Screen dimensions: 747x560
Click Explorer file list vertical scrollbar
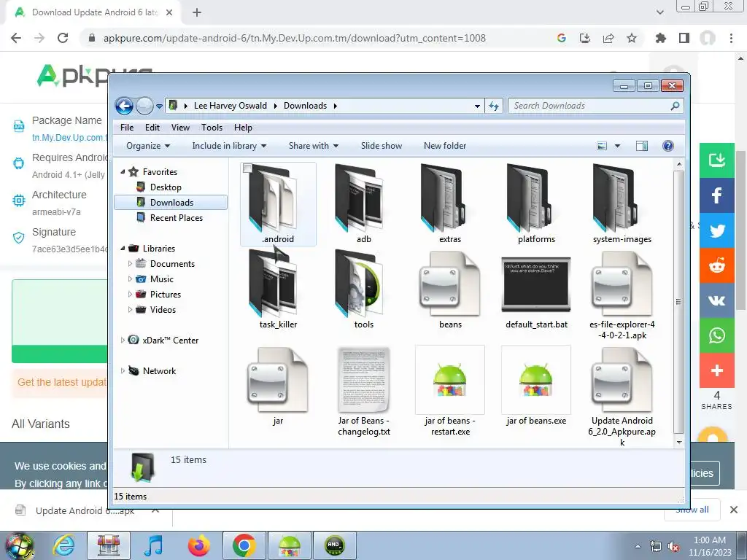pyautogui.click(x=679, y=302)
